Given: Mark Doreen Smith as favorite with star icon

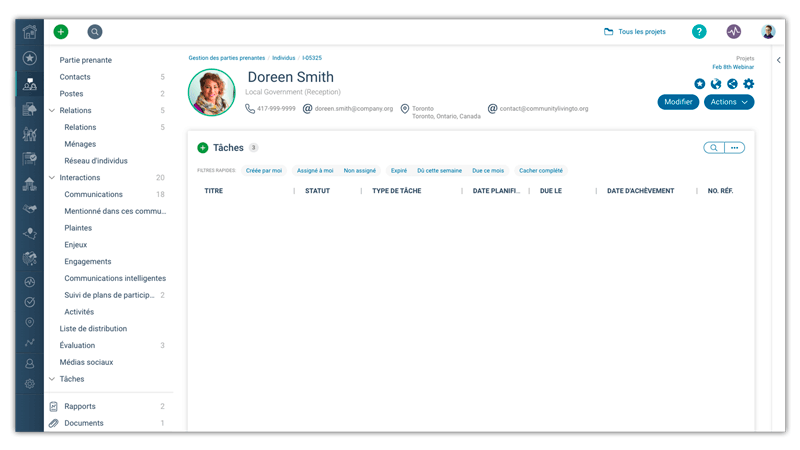Looking at the screenshot, I should tap(700, 84).
